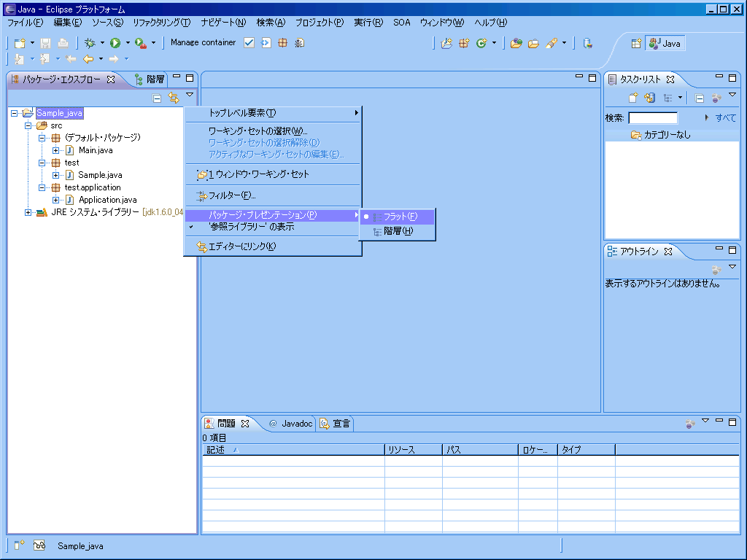The height and width of the screenshot is (560, 747).
Task: Collapse the src folder tree node
Action: coord(29,125)
